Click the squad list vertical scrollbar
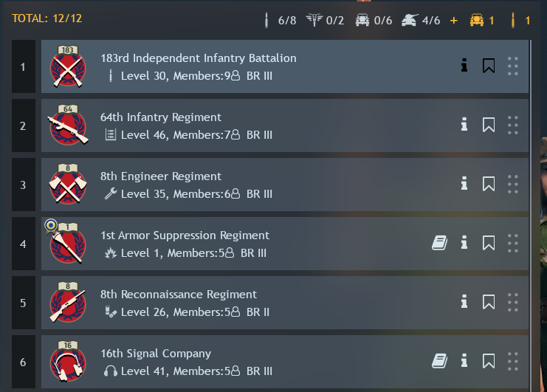547x392 pixels. [531, 216]
